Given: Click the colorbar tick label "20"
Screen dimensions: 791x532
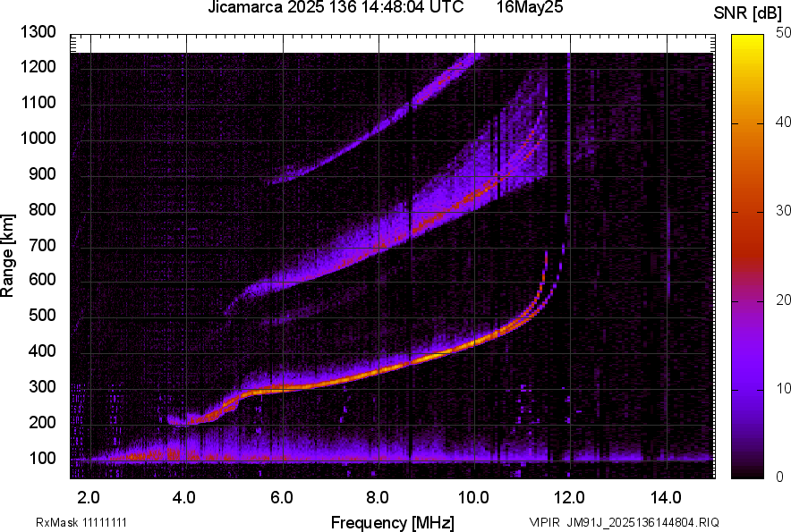Looking at the screenshot, I should (x=784, y=300).
